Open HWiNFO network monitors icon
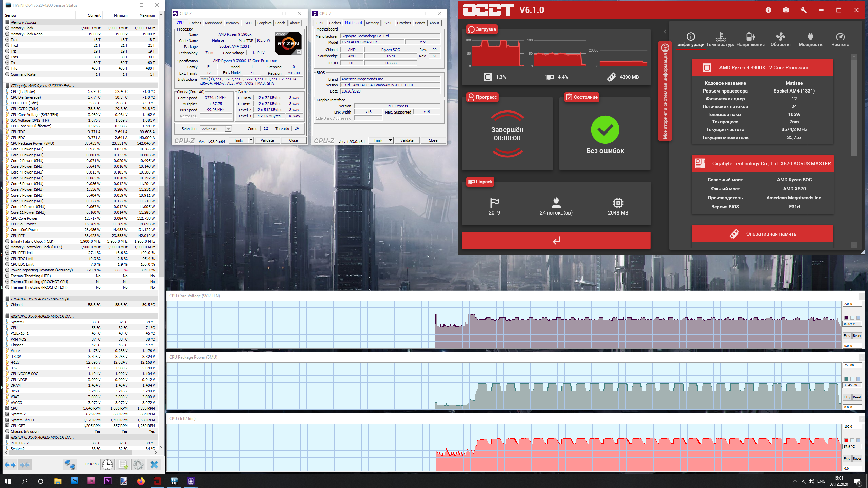 [70, 464]
